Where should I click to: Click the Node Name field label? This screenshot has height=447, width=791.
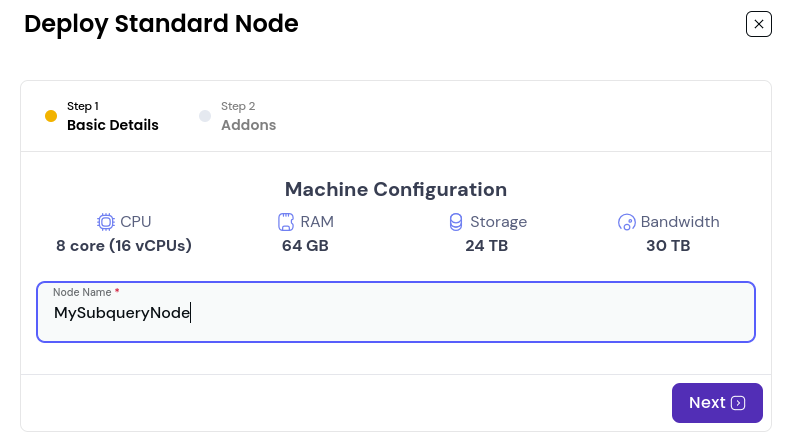point(82,292)
